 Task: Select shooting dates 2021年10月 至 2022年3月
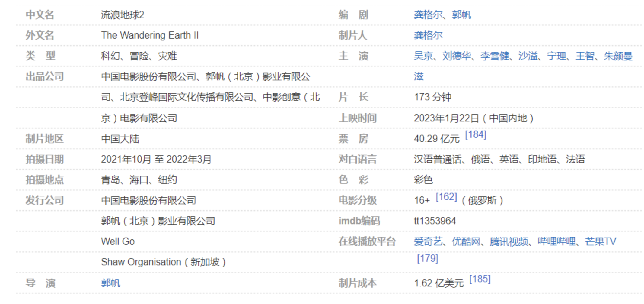point(156,159)
